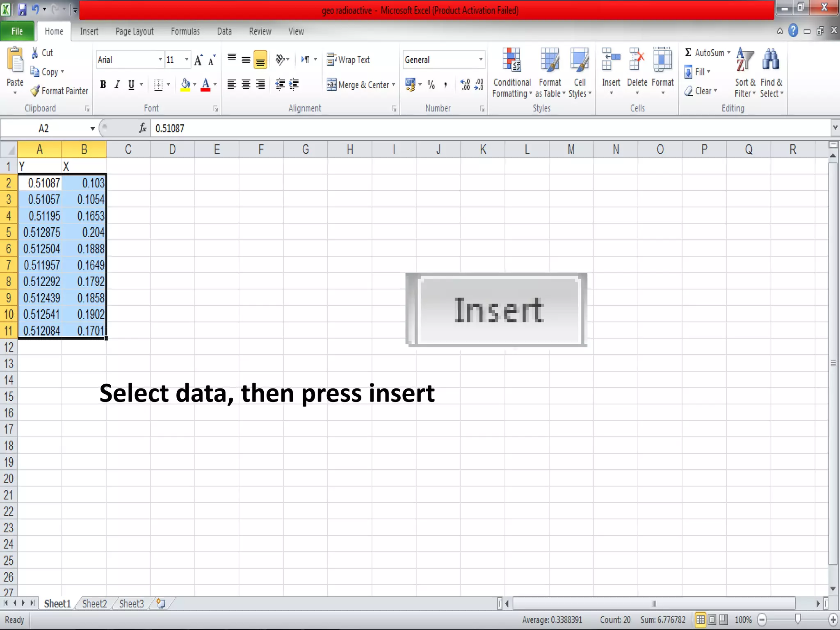Click Delete cells icon

[637, 60]
